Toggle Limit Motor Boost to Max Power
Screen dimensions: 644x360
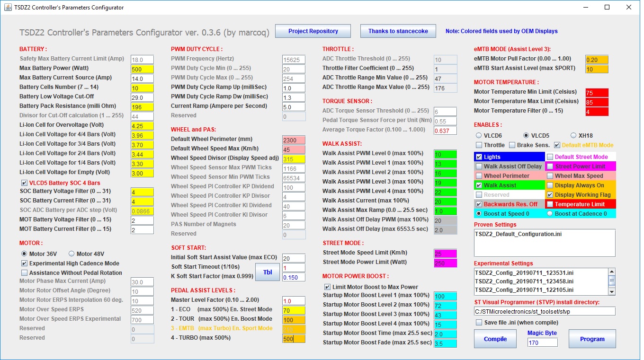[x=328, y=287]
